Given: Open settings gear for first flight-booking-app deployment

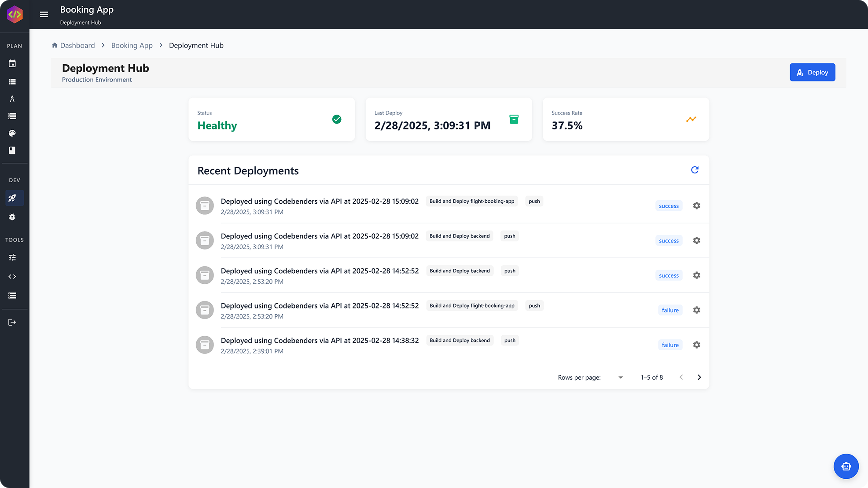Looking at the screenshot, I should tap(696, 205).
